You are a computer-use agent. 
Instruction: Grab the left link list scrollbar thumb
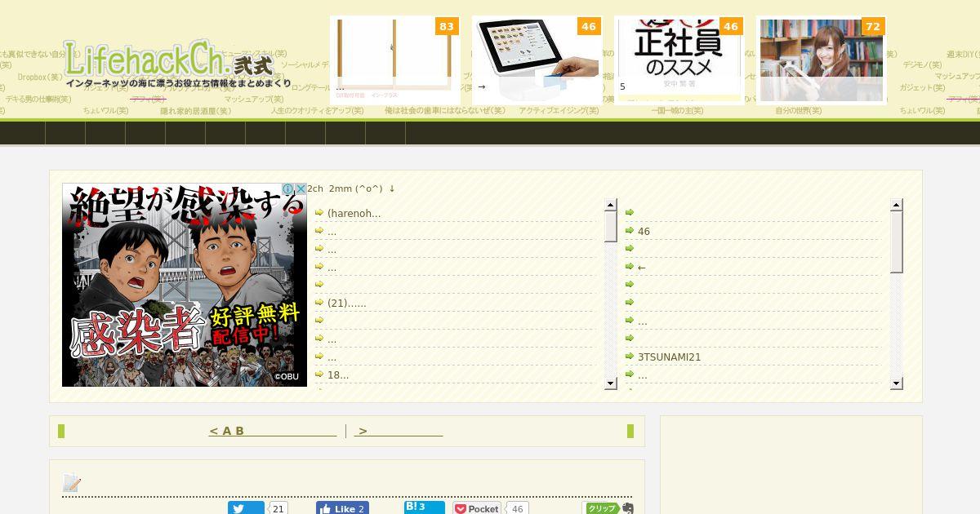[610, 226]
